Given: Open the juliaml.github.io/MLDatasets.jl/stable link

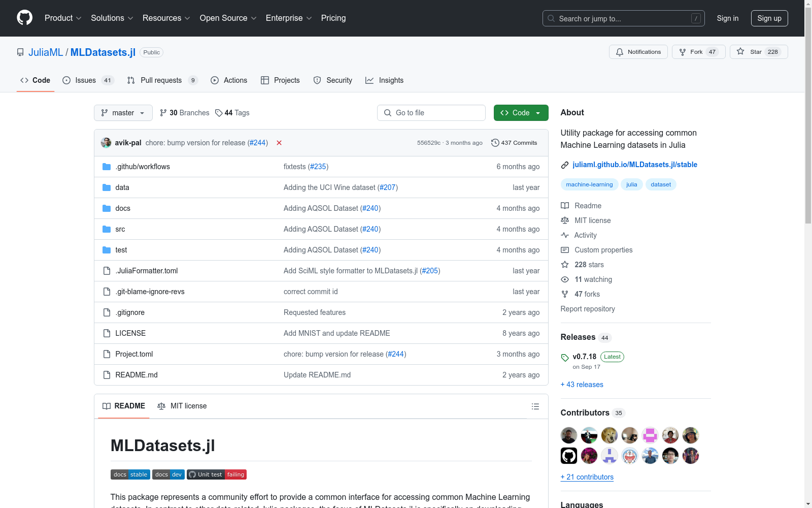Looking at the screenshot, I should [635, 165].
